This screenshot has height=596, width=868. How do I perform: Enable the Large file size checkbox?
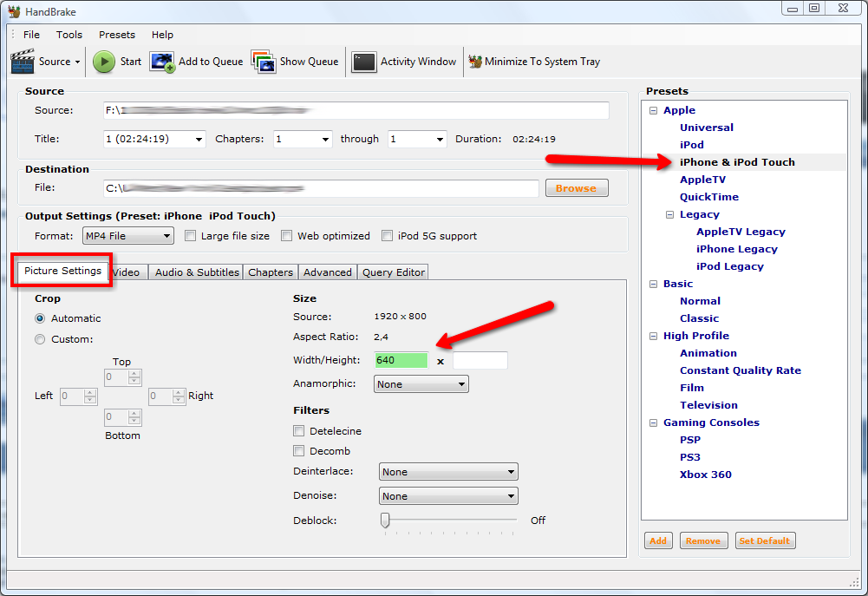click(x=191, y=236)
